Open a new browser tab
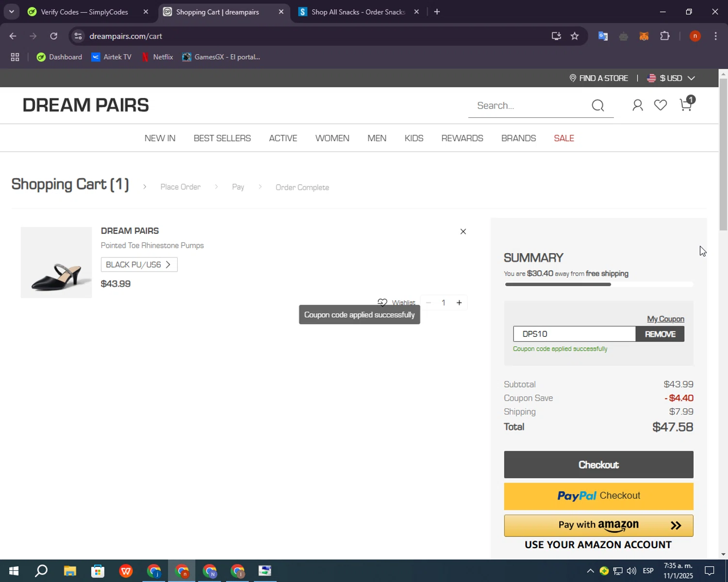This screenshot has width=728, height=582. click(437, 12)
